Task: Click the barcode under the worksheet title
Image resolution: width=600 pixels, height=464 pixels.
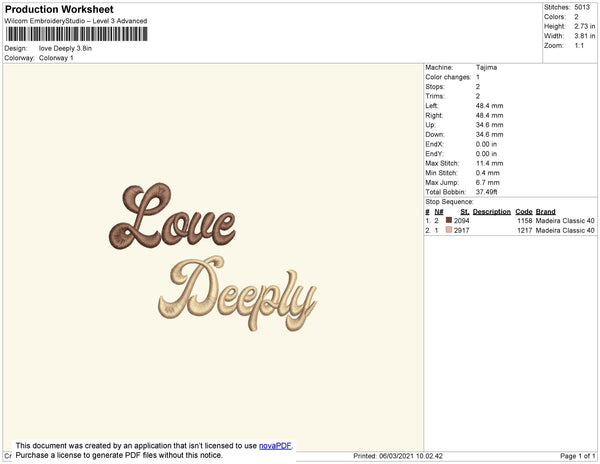Action: pyautogui.click(x=77, y=34)
